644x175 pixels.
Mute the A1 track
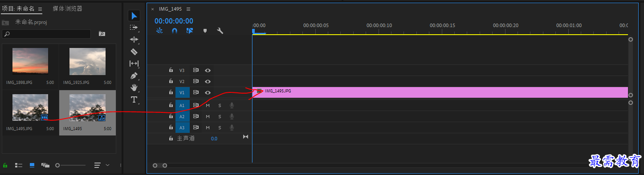tap(208, 105)
